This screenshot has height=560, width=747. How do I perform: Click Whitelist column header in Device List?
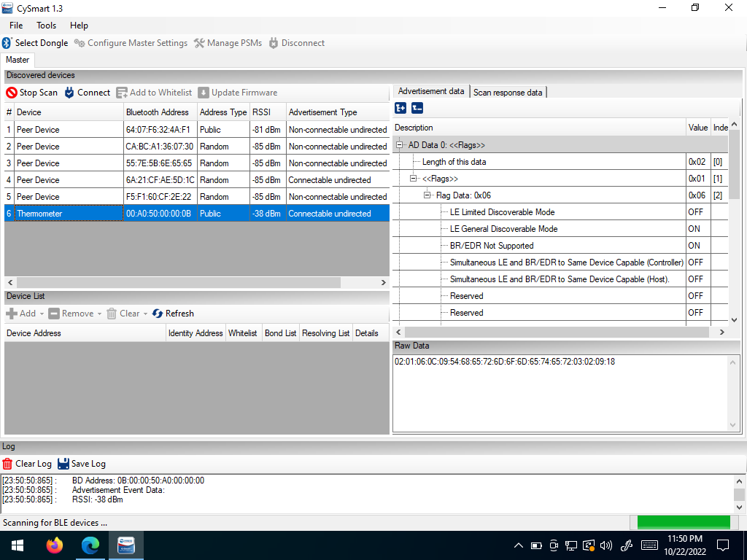(x=242, y=332)
